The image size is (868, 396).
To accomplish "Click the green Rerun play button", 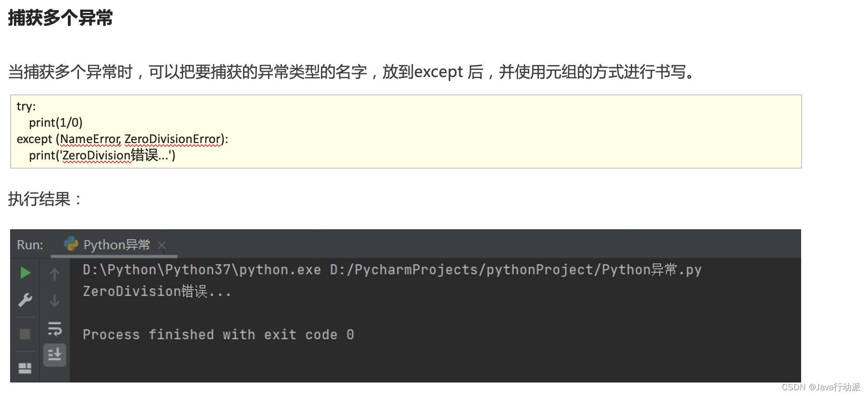I will (x=26, y=273).
